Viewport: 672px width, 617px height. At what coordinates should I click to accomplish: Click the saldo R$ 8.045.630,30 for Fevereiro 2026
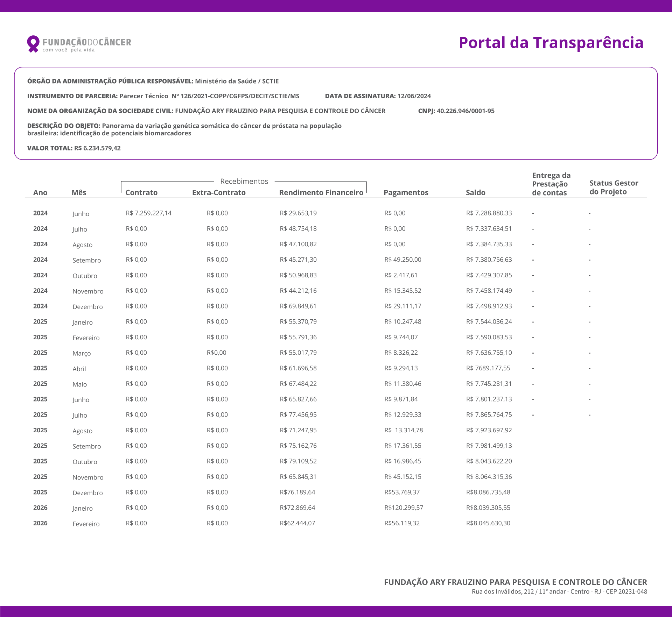pos(488,523)
